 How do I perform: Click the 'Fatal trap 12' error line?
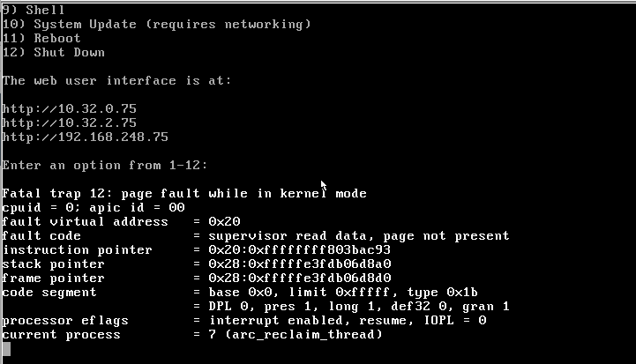pyautogui.click(x=184, y=193)
